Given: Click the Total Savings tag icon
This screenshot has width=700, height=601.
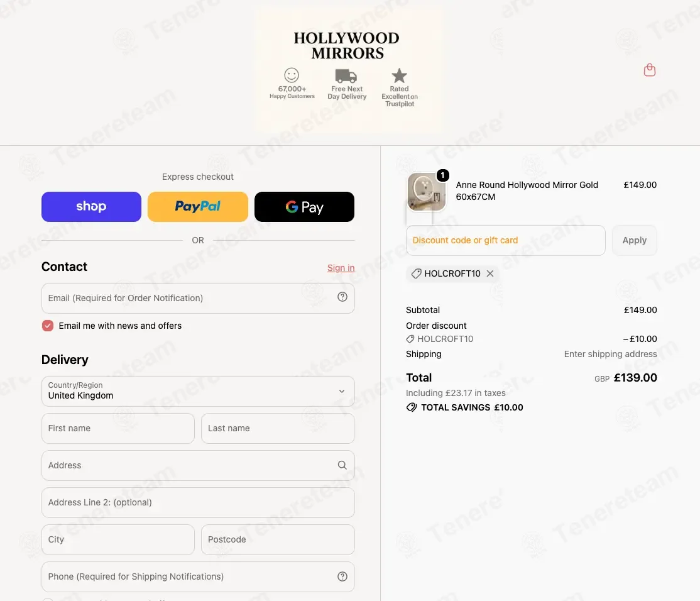Looking at the screenshot, I should click(x=412, y=407).
